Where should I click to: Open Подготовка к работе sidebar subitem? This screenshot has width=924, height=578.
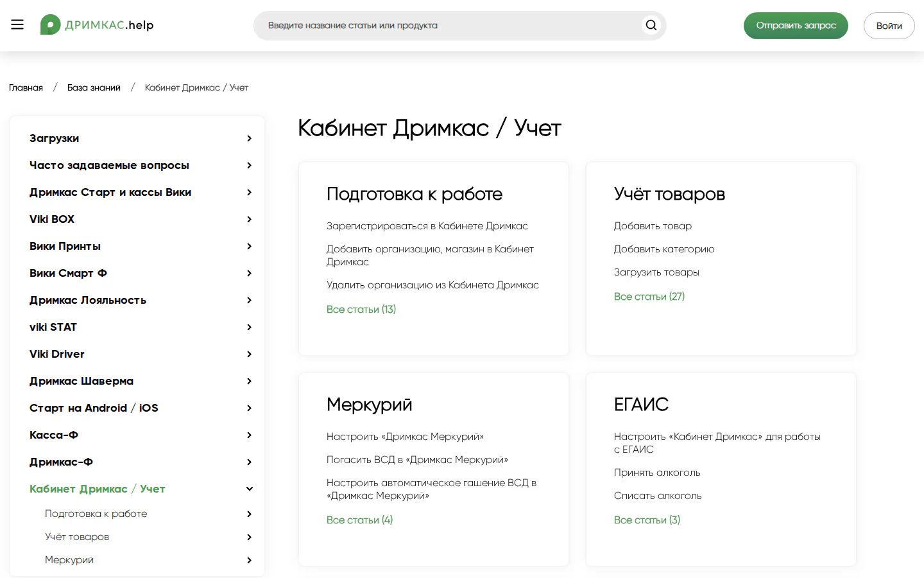pos(96,514)
